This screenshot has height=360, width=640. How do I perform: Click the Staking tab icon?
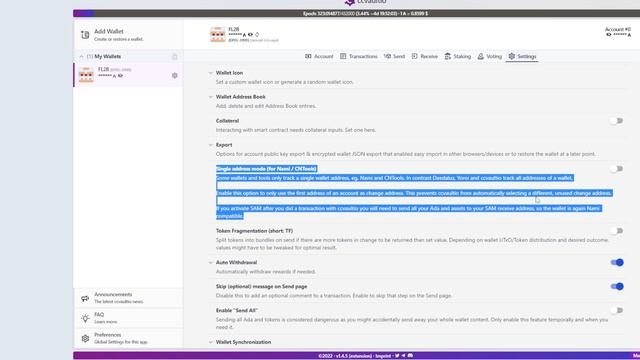[x=448, y=56]
